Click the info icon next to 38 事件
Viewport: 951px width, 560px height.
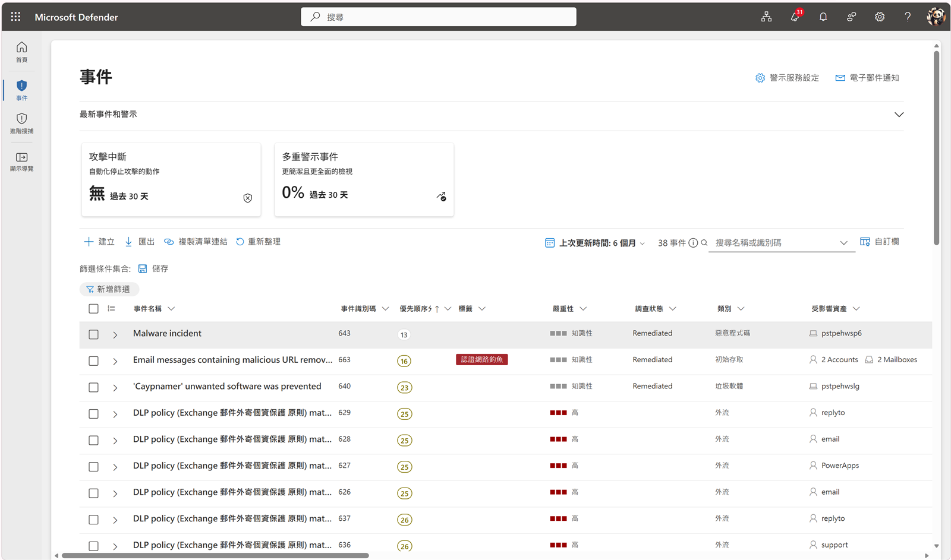pos(693,243)
